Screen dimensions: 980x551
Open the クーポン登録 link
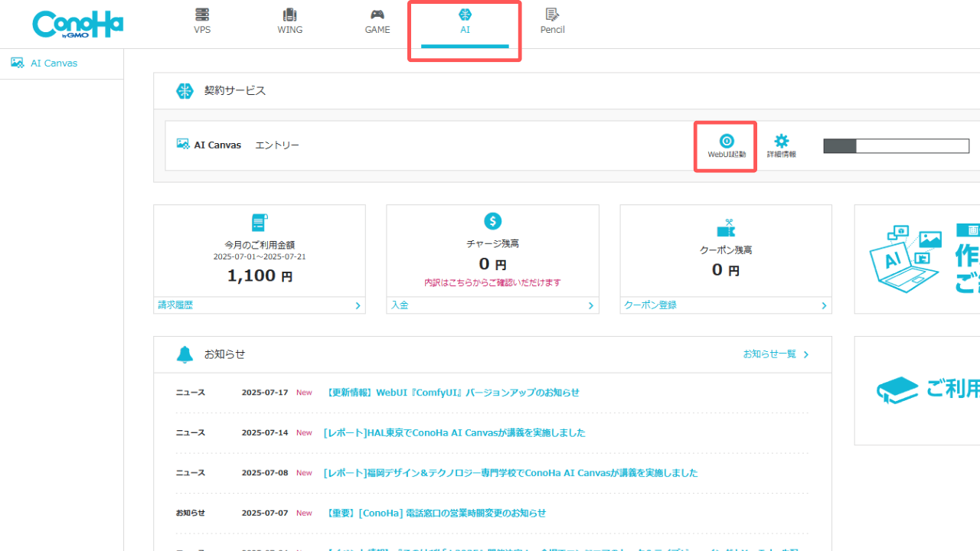click(x=650, y=305)
